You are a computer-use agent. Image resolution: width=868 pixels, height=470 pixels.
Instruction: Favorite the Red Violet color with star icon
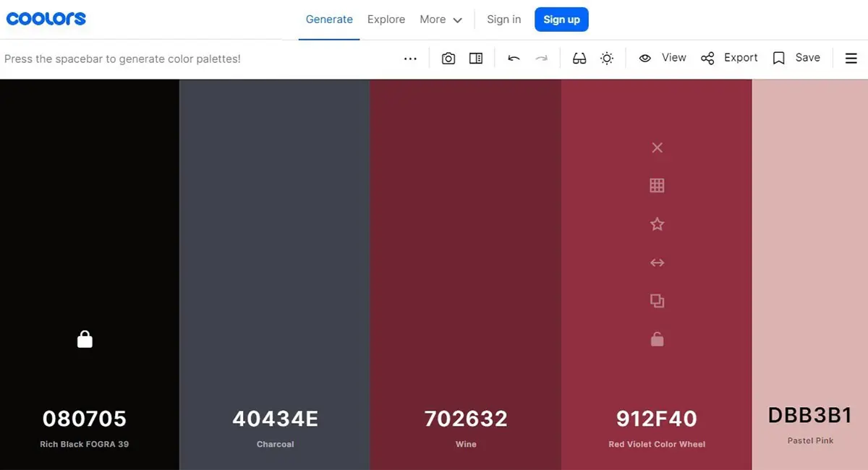click(657, 224)
